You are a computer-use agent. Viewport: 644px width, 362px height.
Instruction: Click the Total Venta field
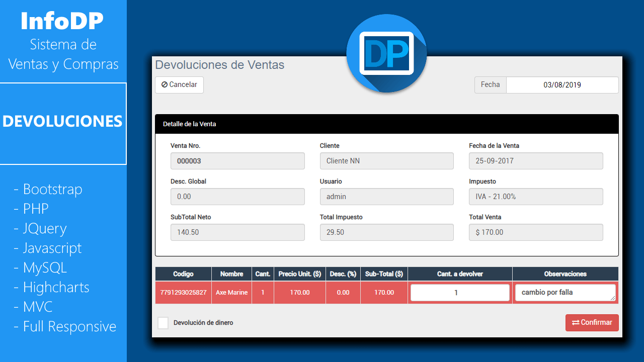536,232
